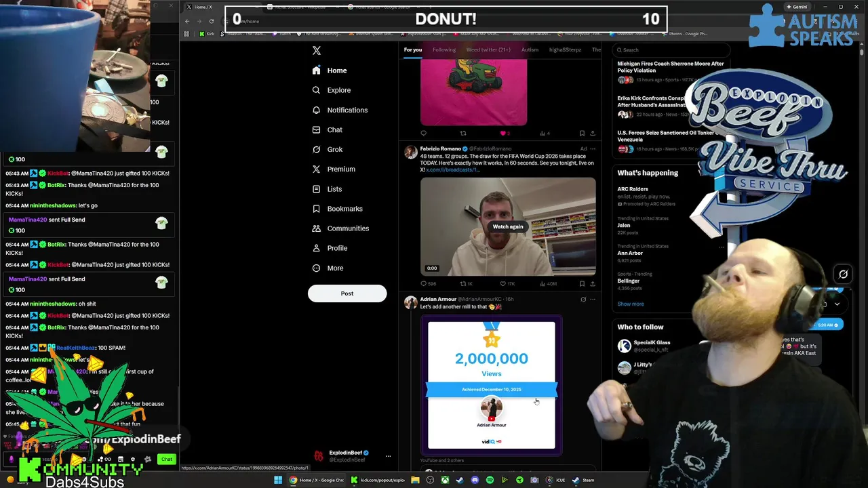
Task: Go to Home in X sidebar
Action: (x=330, y=70)
